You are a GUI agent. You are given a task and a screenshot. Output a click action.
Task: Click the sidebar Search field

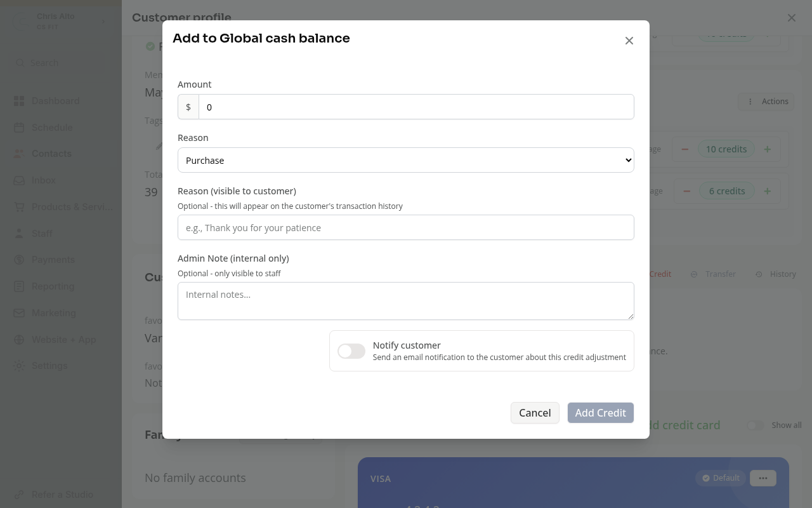pos(57,63)
